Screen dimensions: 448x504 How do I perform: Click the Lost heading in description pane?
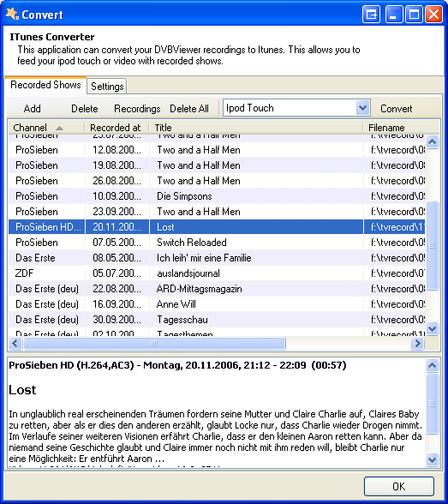click(x=22, y=390)
